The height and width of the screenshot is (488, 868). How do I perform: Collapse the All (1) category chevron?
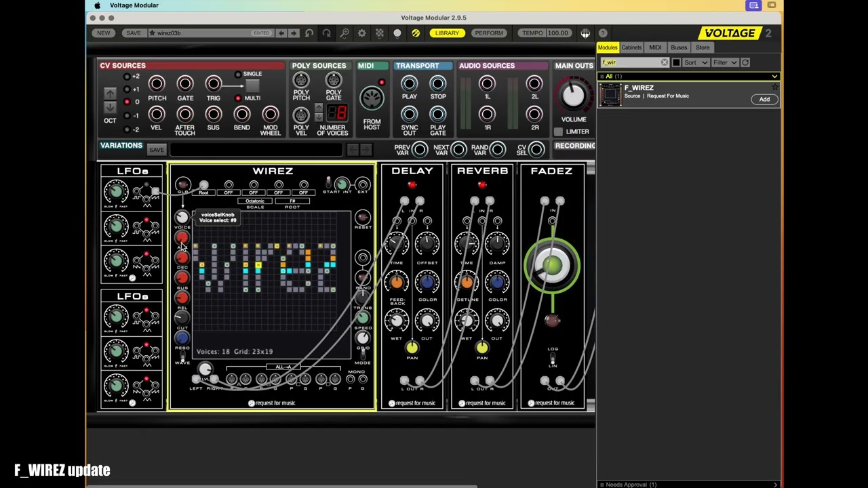click(x=774, y=77)
